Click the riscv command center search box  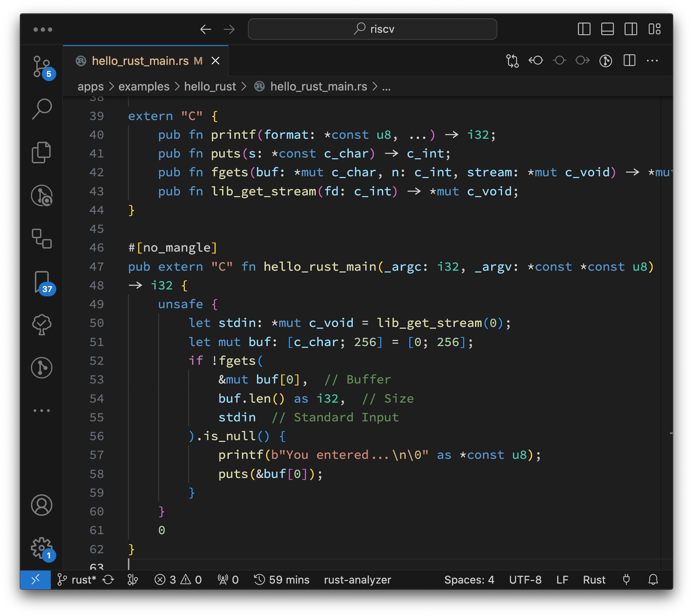[x=372, y=29]
